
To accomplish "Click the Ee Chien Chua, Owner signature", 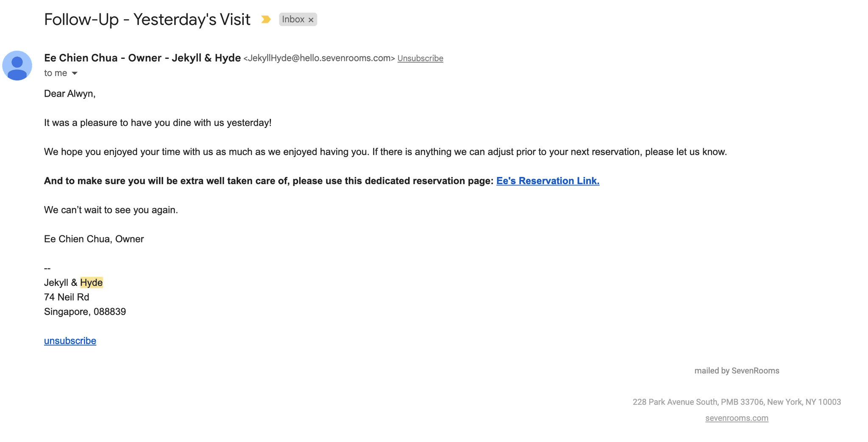I will tap(94, 239).
